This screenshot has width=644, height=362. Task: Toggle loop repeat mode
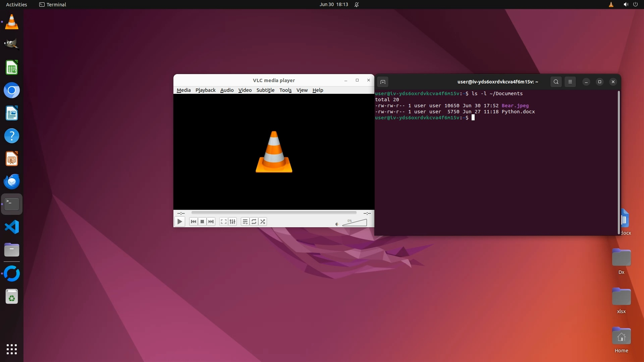254,222
